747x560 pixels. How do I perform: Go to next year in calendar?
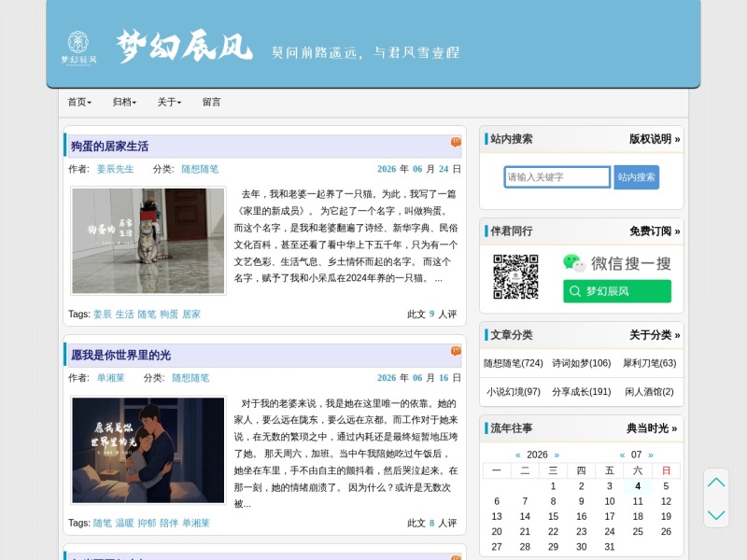coord(557,455)
